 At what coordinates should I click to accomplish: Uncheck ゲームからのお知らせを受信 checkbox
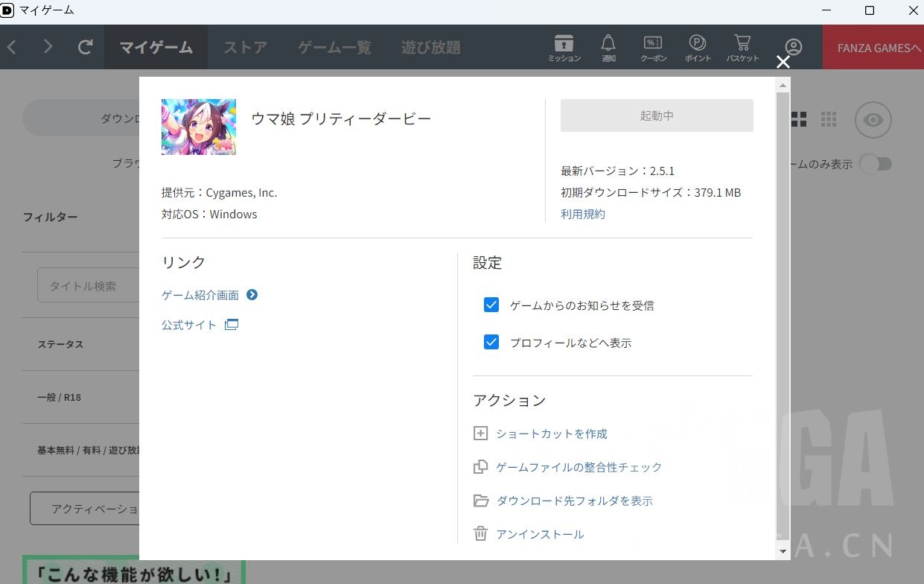pyautogui.click(x=491, y=305)
